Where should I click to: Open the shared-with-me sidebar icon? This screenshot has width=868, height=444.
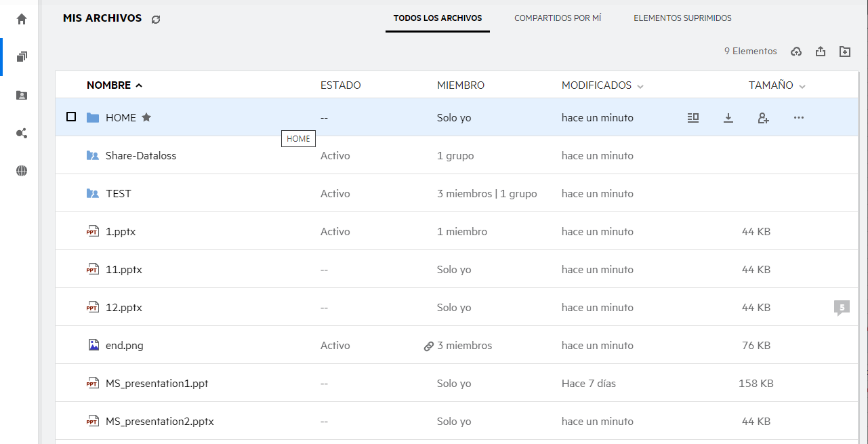pos(22,96)
